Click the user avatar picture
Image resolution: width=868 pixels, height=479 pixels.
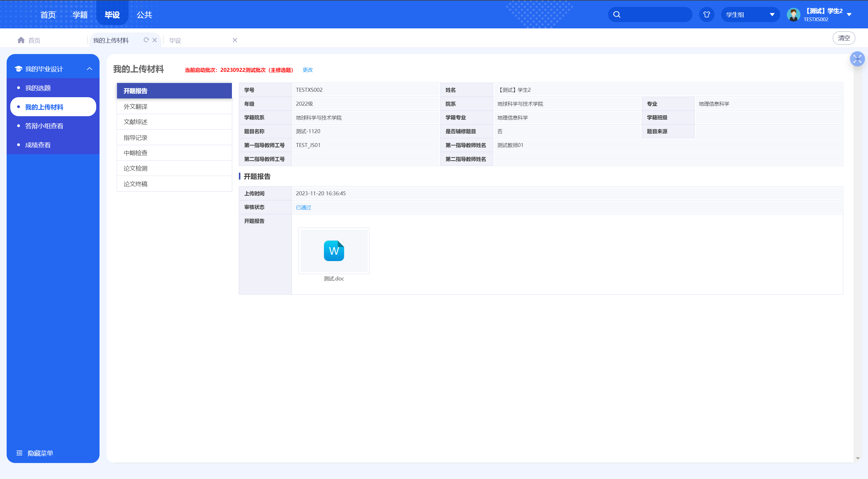click(793, 14)
